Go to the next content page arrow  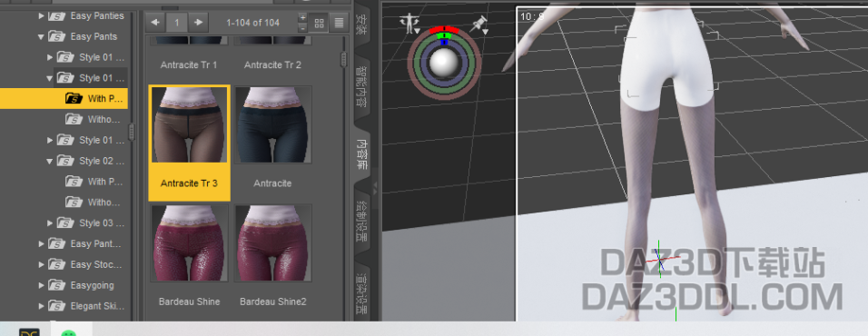coord(198,23)
